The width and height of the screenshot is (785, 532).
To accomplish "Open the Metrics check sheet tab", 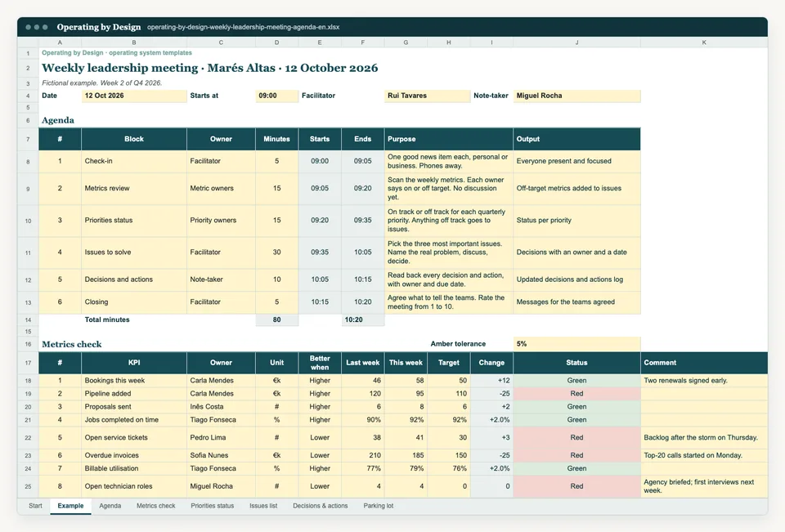I will point(155,506).
